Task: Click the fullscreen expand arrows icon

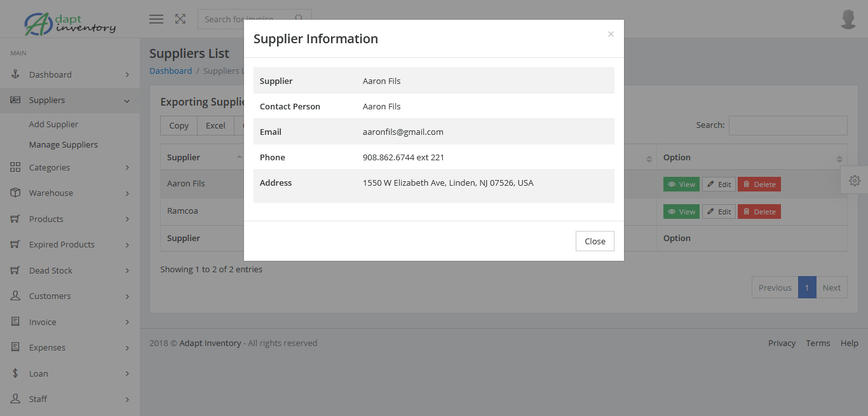Action: coord(180,19)
